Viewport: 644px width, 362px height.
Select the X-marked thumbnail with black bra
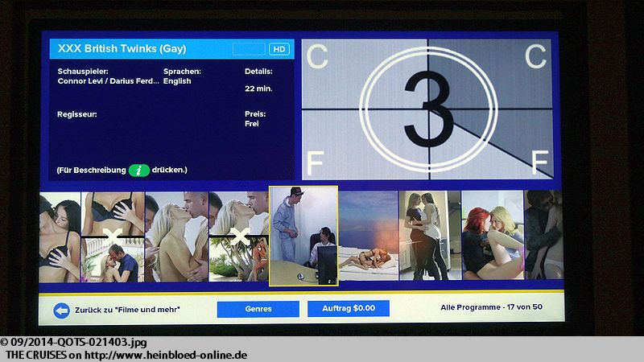pyautogui.click(x=113, y=237)
